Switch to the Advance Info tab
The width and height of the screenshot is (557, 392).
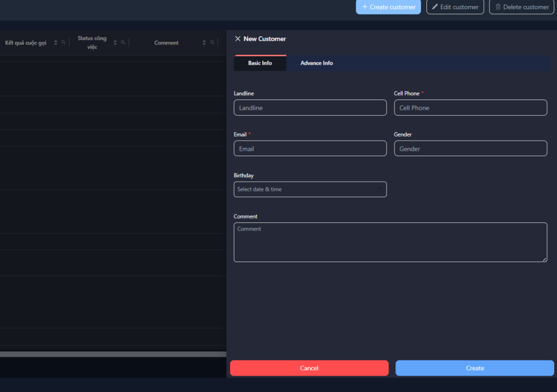coord(317,63)
